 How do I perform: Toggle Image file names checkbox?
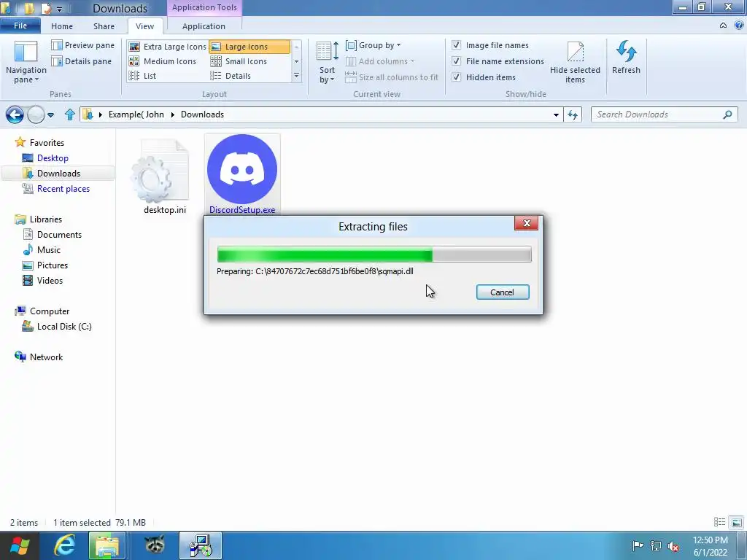pos(456,45)
